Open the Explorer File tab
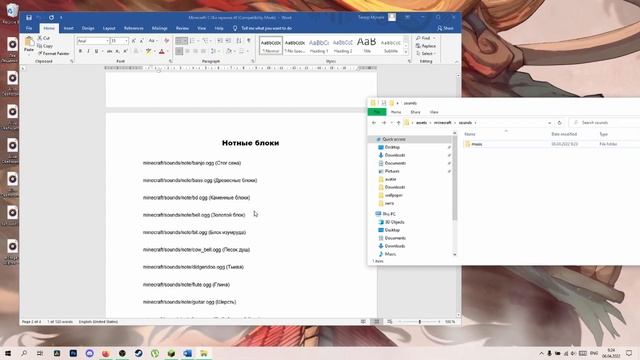 point(377,112)
